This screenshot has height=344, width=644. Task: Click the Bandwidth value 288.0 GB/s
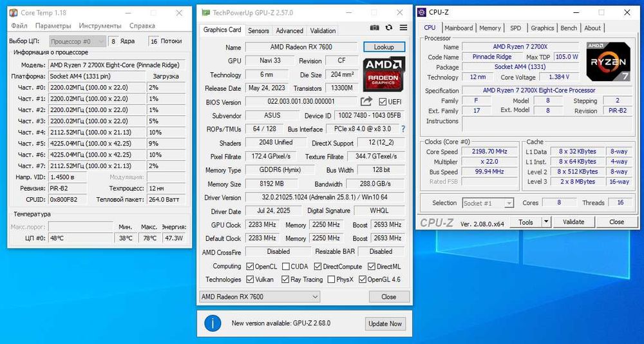click(375, 184)
